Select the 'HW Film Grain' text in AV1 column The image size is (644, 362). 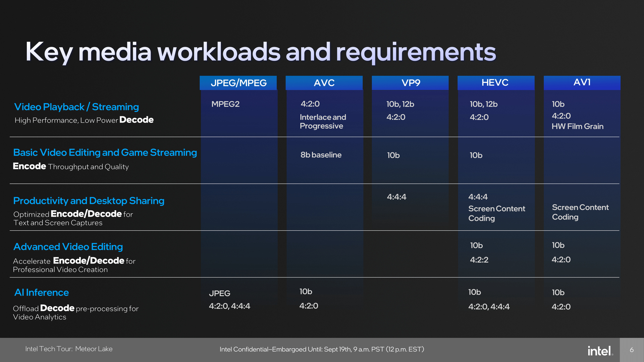577,126
